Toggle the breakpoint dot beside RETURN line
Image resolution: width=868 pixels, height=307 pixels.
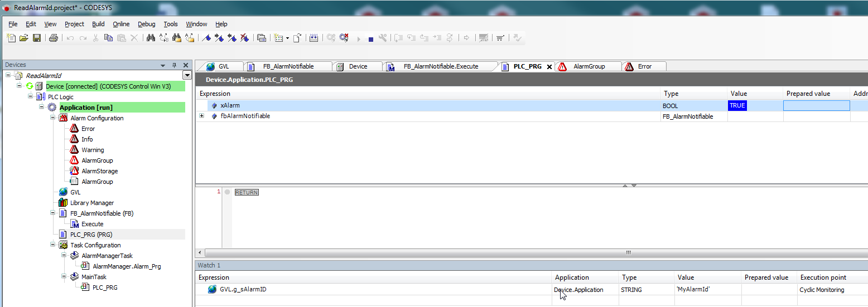pos(227,192)
